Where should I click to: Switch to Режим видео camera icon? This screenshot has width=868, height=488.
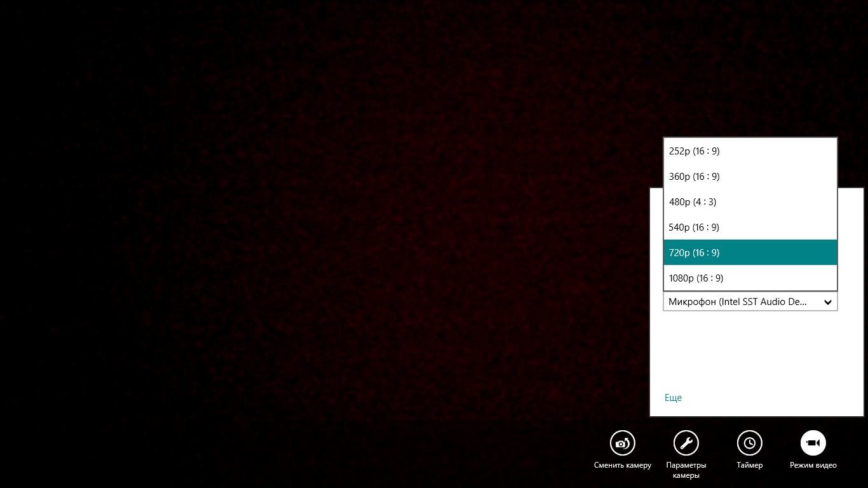coord(813,443)
